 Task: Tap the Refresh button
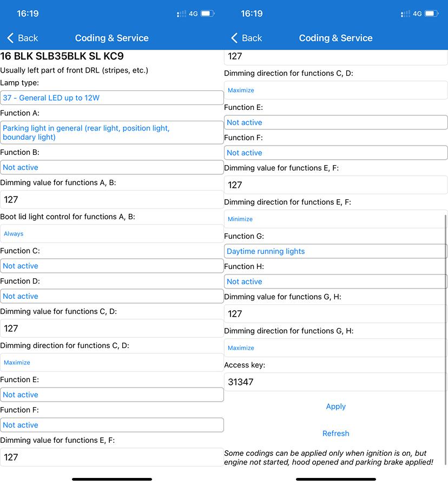point(336,433)
